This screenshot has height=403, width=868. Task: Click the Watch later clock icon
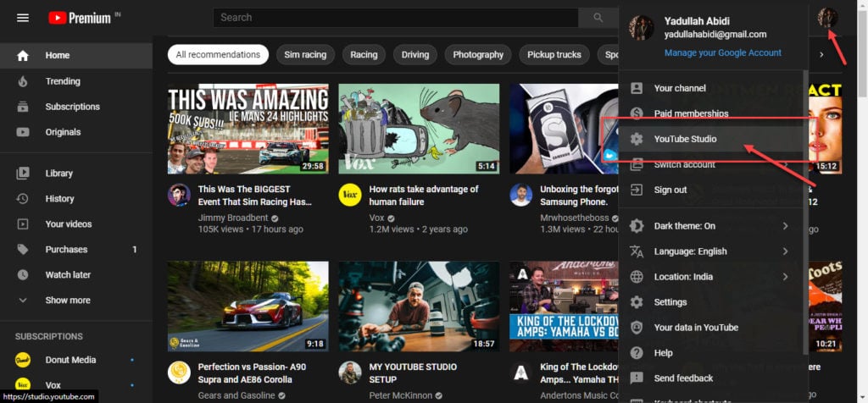coord(23,275)
